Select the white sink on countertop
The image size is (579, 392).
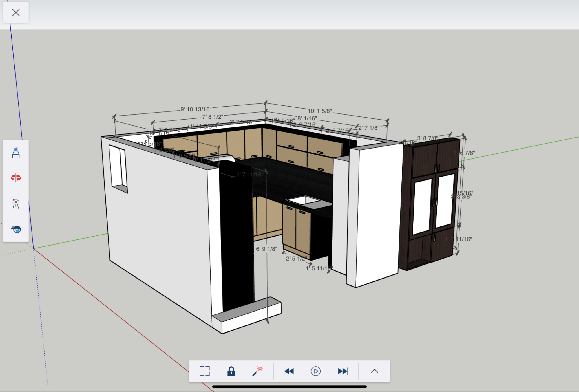(x=303, y=200)
